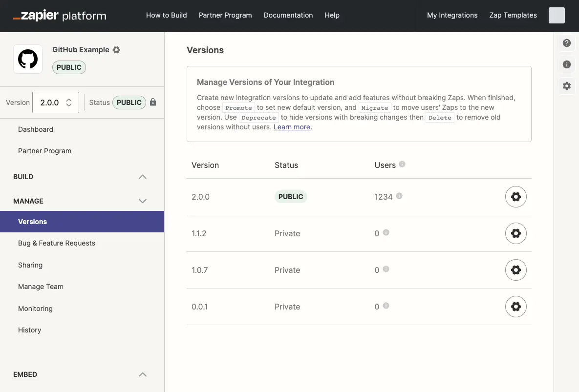579x392 pixels.
Task: Click info icon next to Users header
Action: [x=402, y=164]
